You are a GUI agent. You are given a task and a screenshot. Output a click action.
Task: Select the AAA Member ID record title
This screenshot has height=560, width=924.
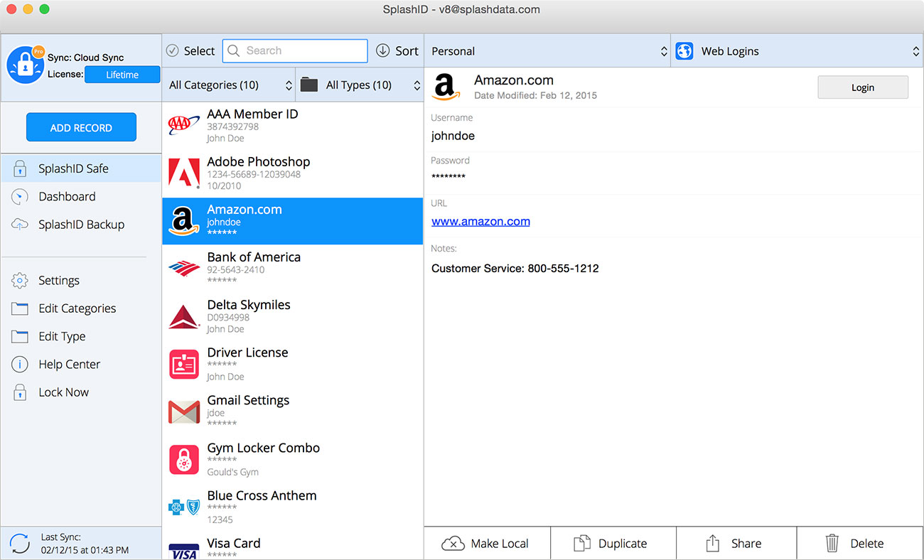252,114
